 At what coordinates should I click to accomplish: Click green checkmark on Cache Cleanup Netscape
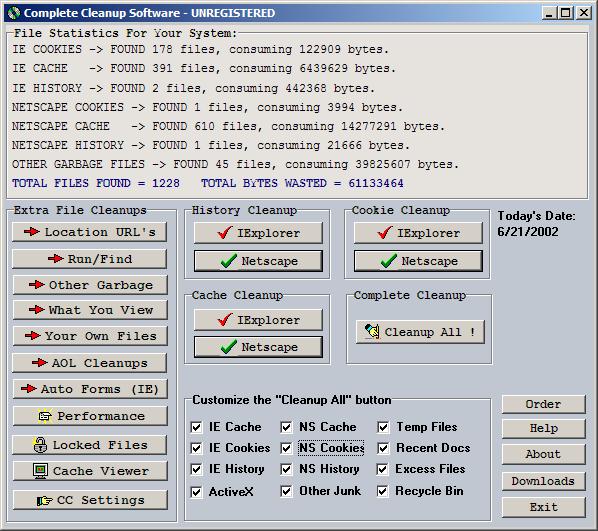[228, 347]
